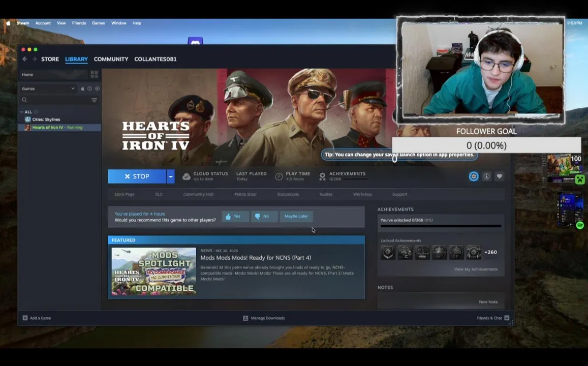Go forward with the right arrow
The height and width of the screenshot is (366, 588).
tap(34, 59)
